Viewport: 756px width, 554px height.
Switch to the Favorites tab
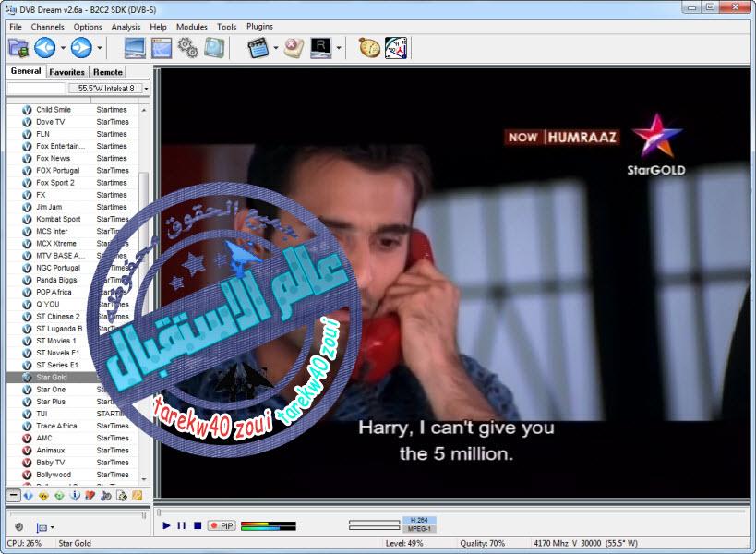67,72
